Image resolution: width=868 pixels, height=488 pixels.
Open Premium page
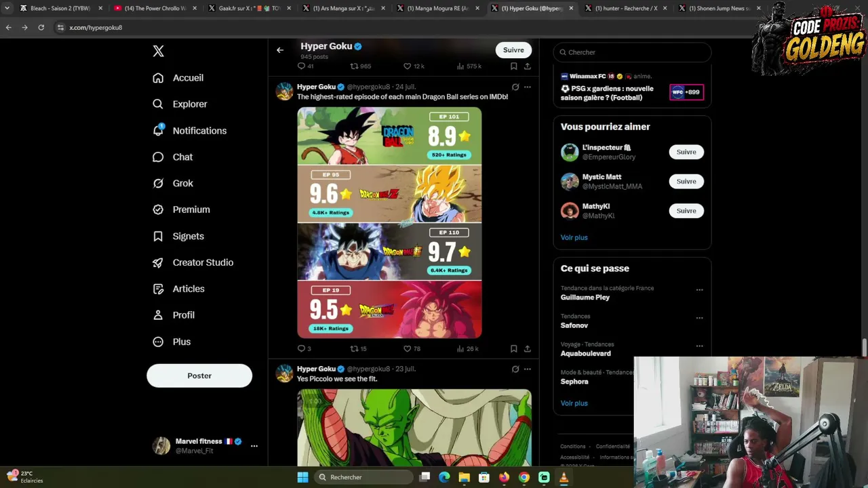[x=181, y=209]
